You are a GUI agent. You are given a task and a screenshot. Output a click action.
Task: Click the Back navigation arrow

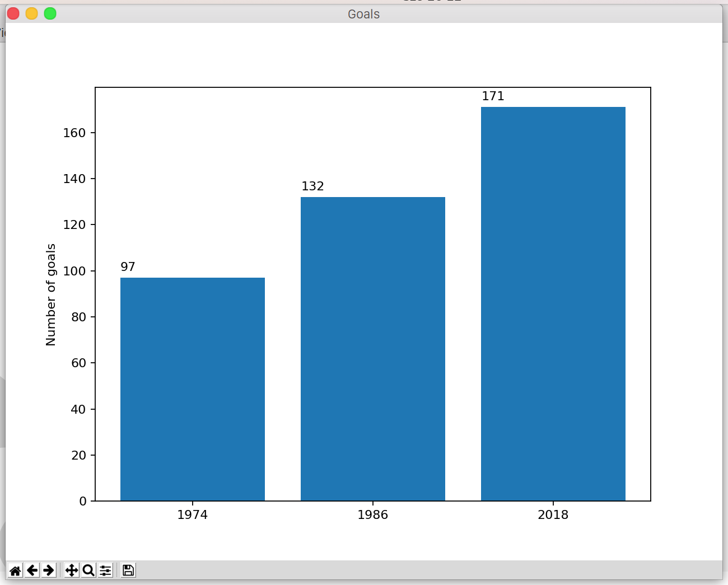32,570
